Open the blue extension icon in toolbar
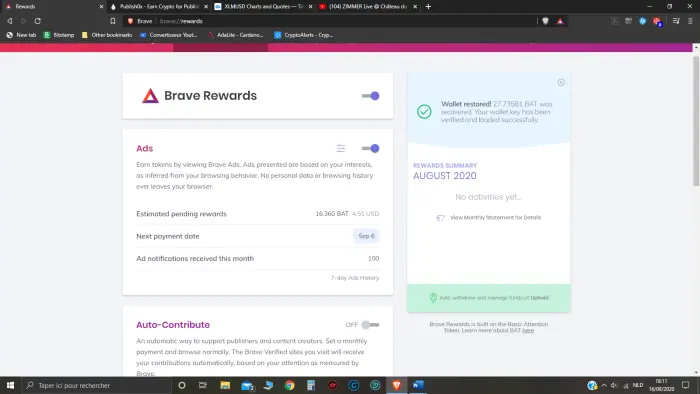 [x=642, y=21]
